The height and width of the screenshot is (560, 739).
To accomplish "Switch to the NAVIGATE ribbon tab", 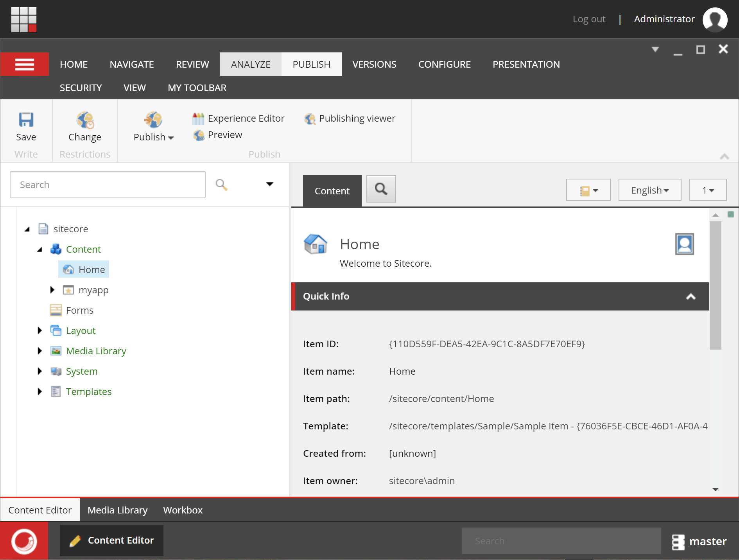I will 132,64.
